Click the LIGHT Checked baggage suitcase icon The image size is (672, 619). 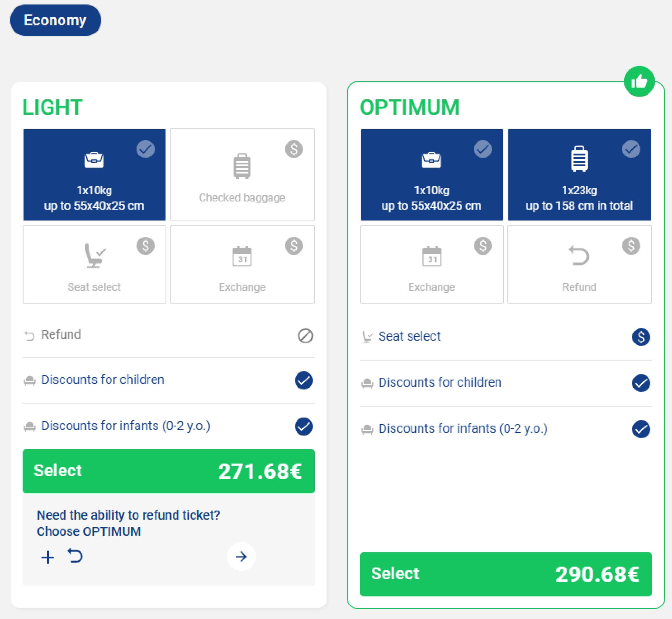[242, 166]
